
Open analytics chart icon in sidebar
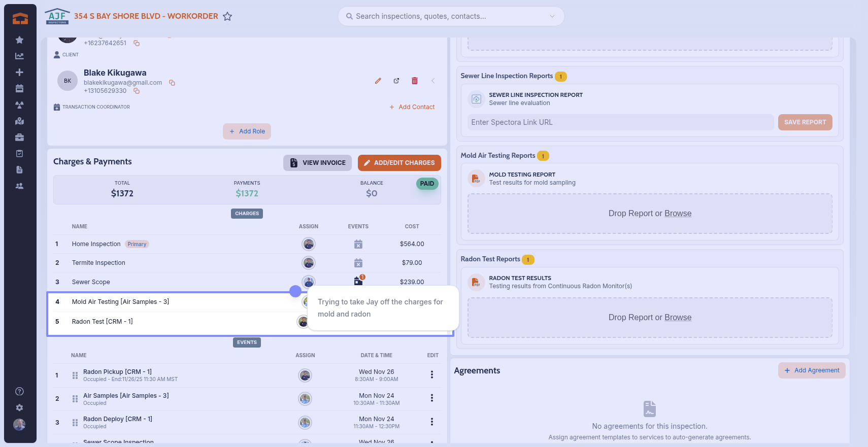pos(19,56)
